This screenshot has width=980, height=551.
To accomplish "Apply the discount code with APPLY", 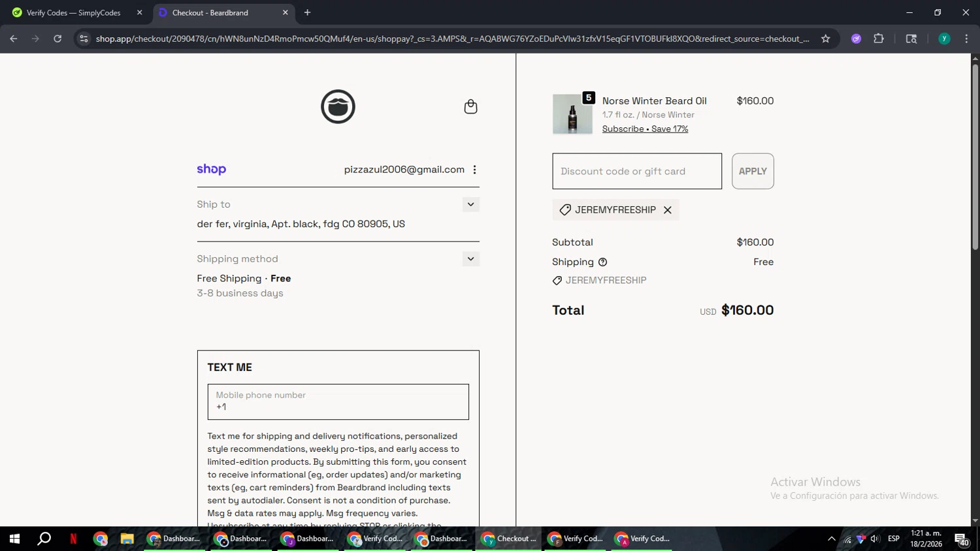I will tap(753, 171).
